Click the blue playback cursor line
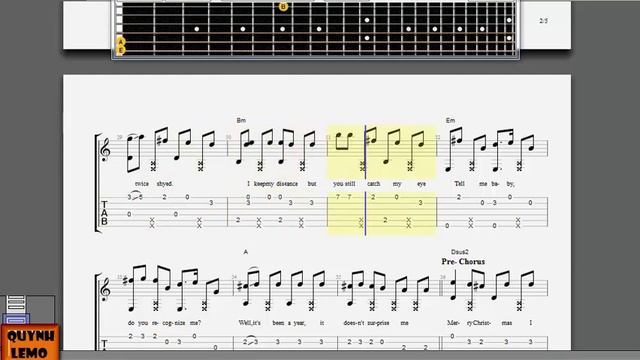Viewport: 640px width, 360px height. click(x=365, y=180)
